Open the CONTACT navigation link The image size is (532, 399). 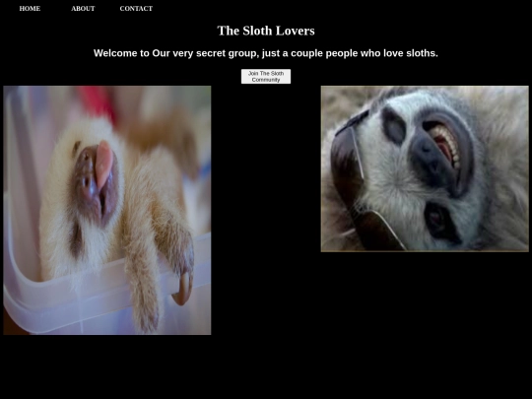pyautogui.click(x=136, y=9)
